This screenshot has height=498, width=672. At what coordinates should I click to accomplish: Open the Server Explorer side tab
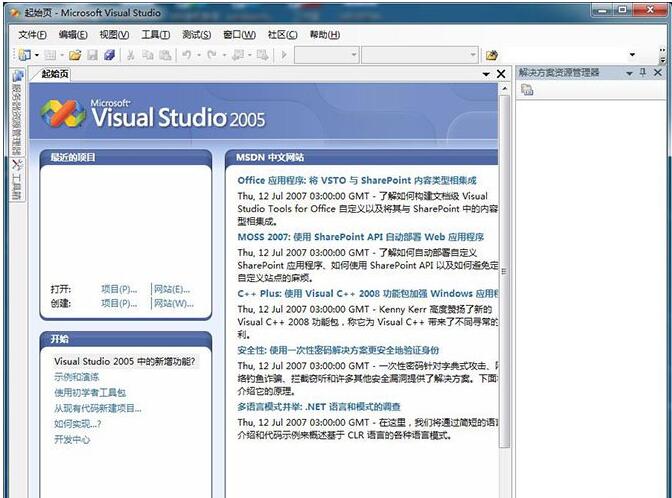[17, 113]
